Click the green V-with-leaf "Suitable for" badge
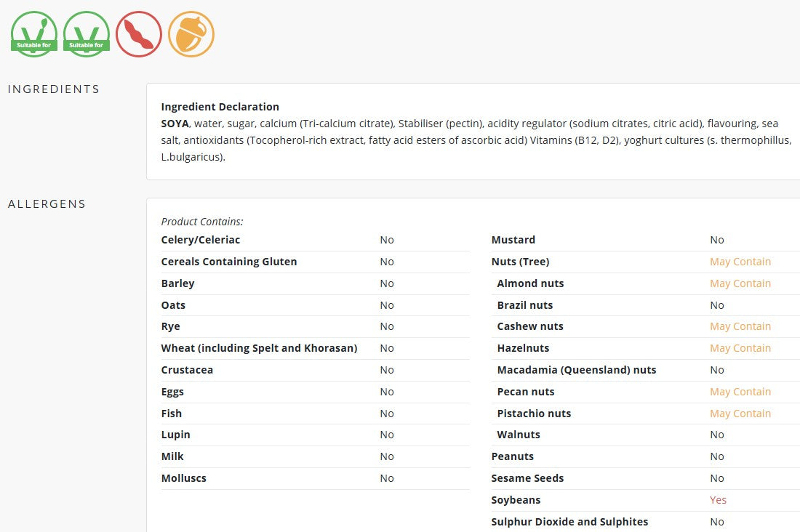800x532 pixels. (33, 34)
